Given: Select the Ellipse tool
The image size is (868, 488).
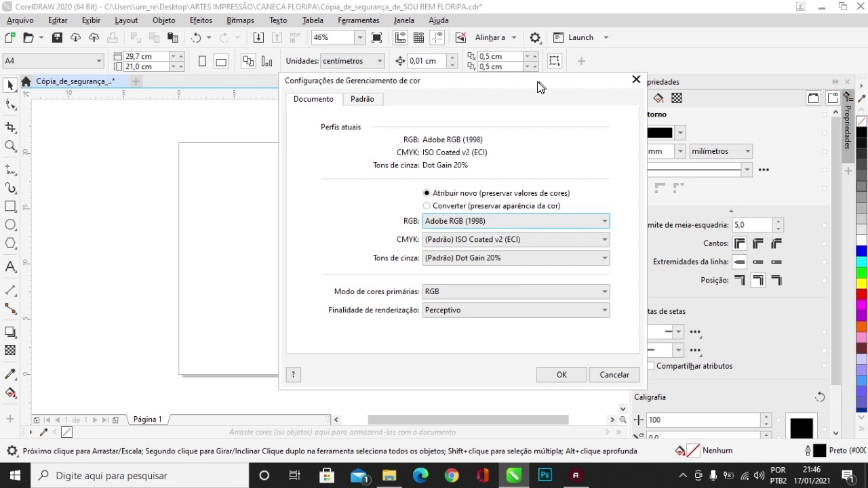Looking at the screenshot, I should (x=10, y=225).
